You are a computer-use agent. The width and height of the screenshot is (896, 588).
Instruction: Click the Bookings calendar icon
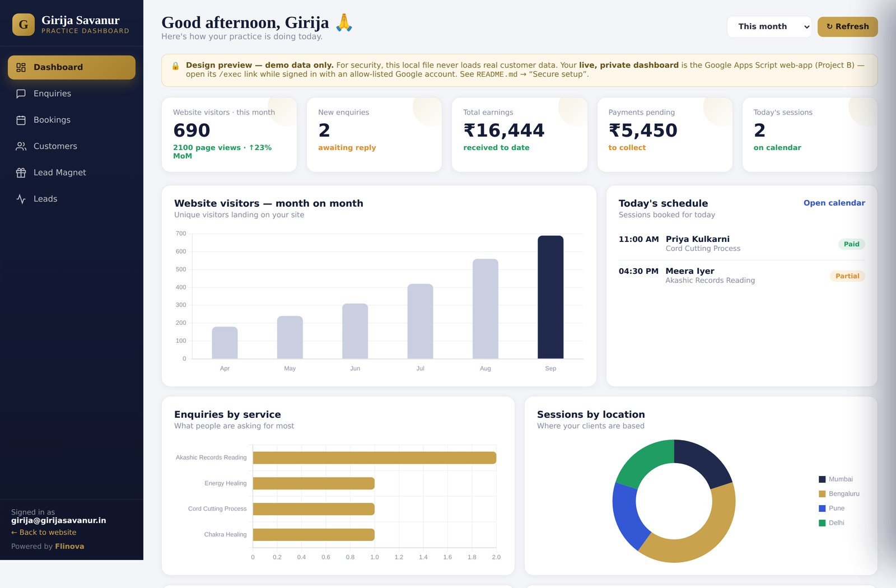click(21, 120)
